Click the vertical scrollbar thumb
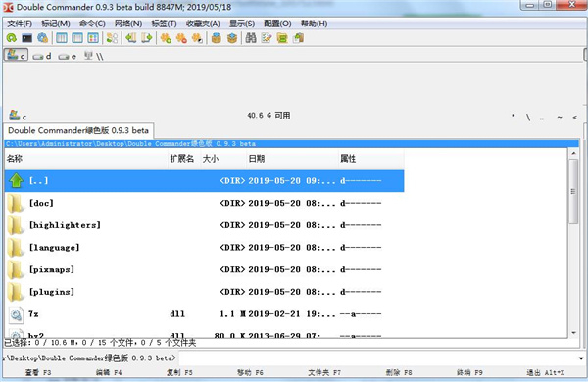Image resolution: width=588 pixels, height=382 pixels. point(573,191)
